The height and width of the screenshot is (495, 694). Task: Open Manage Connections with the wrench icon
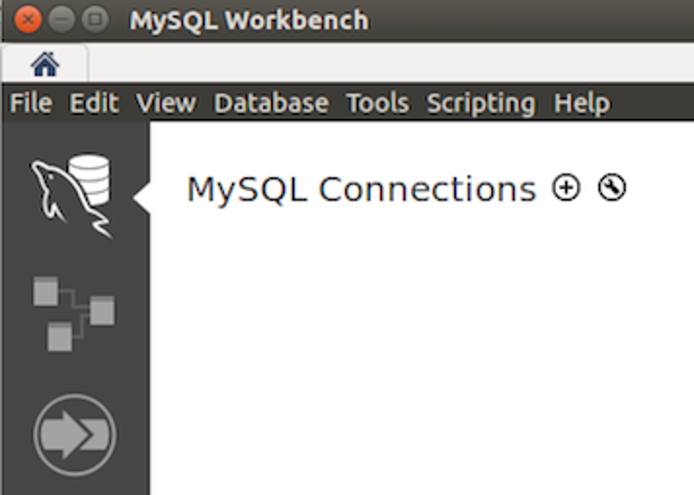[x=612, y=187]
